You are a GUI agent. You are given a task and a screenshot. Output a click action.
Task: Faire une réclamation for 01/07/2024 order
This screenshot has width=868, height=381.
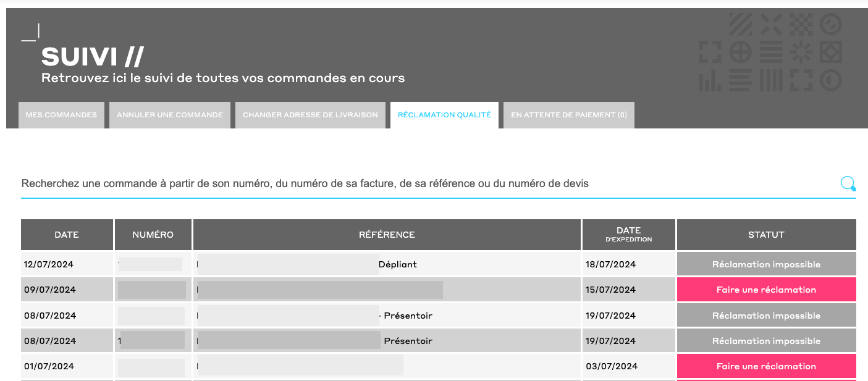pos(766,366)
